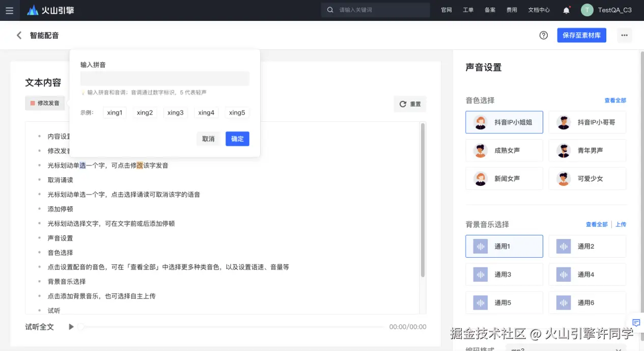Viewport: 644px width, 351px height.
Task: Click the text editor vertical scrollbar
Action: tap(423, 200)
